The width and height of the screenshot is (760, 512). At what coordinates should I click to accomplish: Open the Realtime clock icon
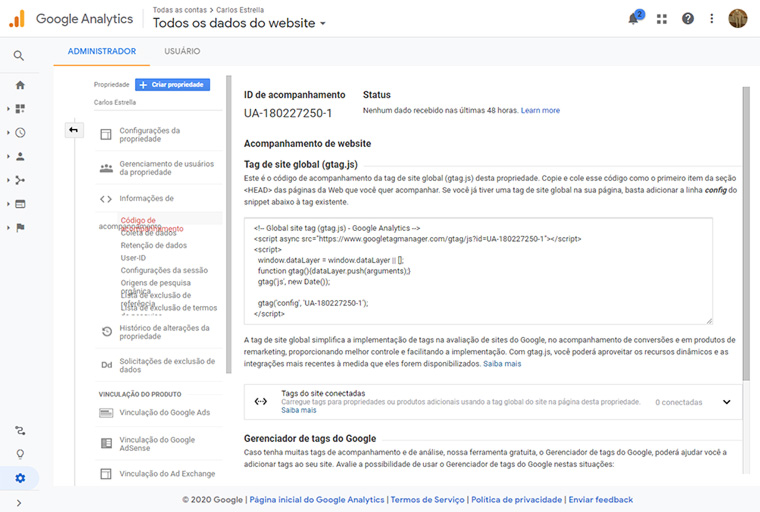[20, 132]
